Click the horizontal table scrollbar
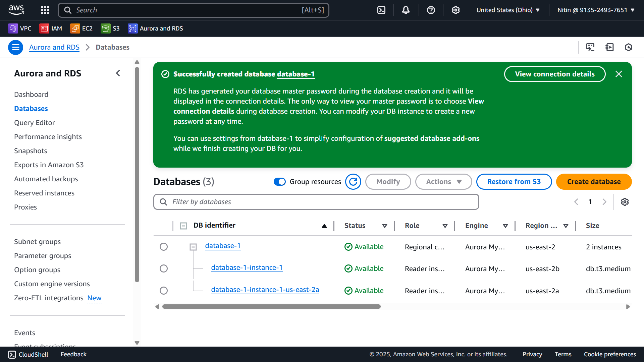Screen dimensions: 644x362 tap(271, 307)
